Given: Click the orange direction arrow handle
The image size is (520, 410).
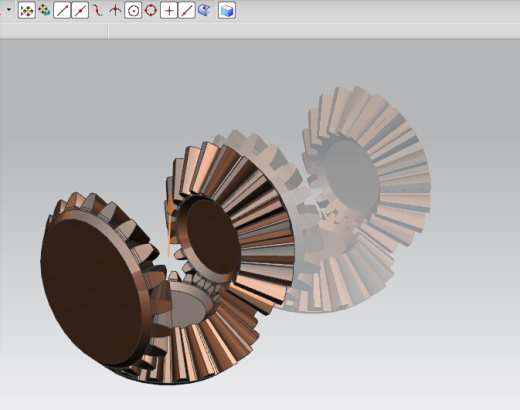Looking at the screenshot, I should (x=170, y=223).
